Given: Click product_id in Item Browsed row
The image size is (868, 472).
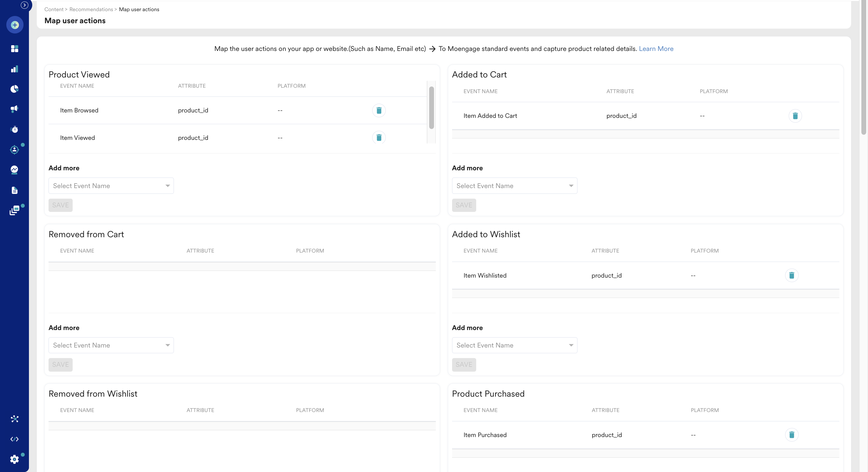Looking at the screenshot, I should pyautogui.click(x=193, y=111).
